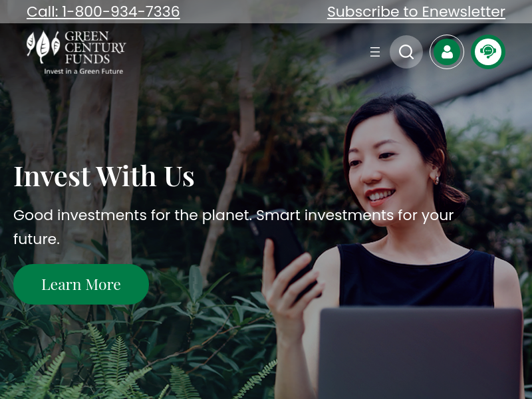Open the user account login icon
The image size is (532, 399).
(447, 52)
